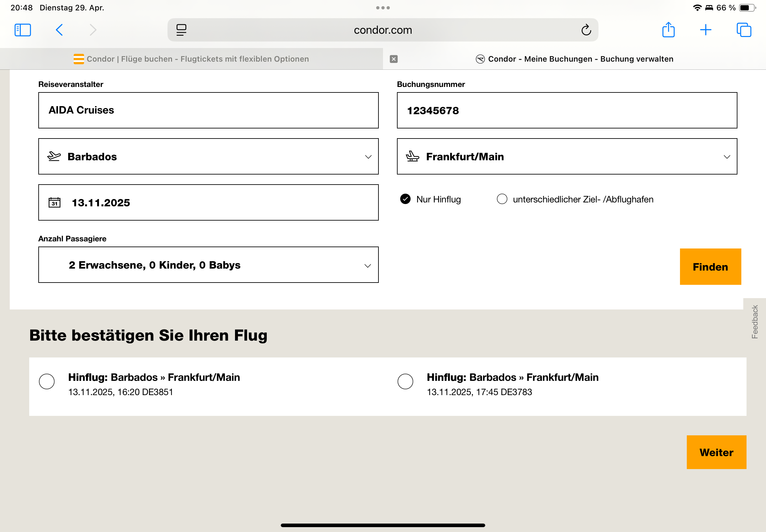The width and height of the screenshot is (766, 532).
Task: Go back using the back arrow
Action: point(59,30)
